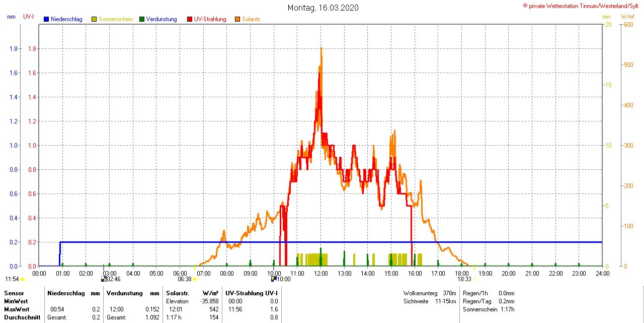Click the orange 500 W/m² axis tick label

628,65
